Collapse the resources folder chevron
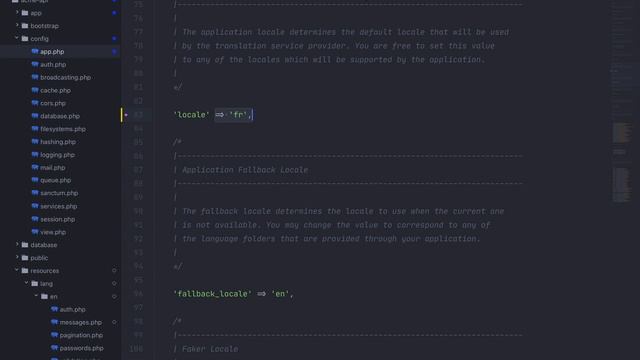The width and height of the screenshot is (640, 360). coord(17,270)
